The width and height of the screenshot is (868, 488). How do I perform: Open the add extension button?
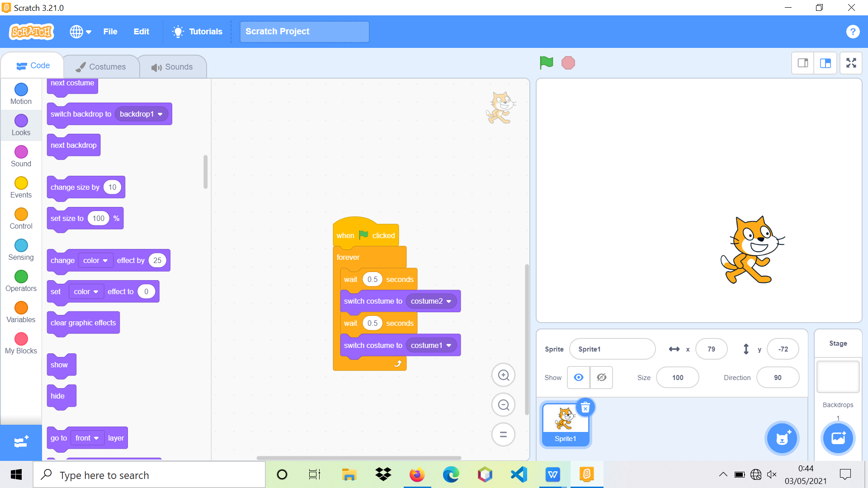[x=21, y=442]
